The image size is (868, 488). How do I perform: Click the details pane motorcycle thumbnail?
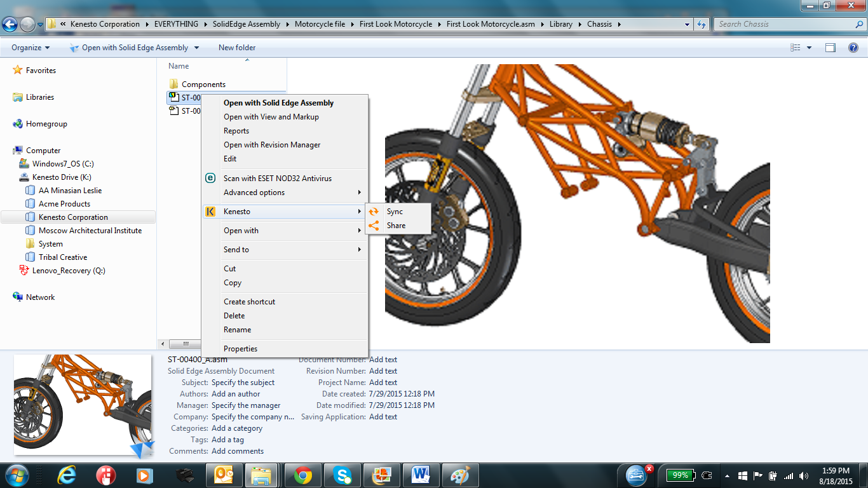(83, 405)
